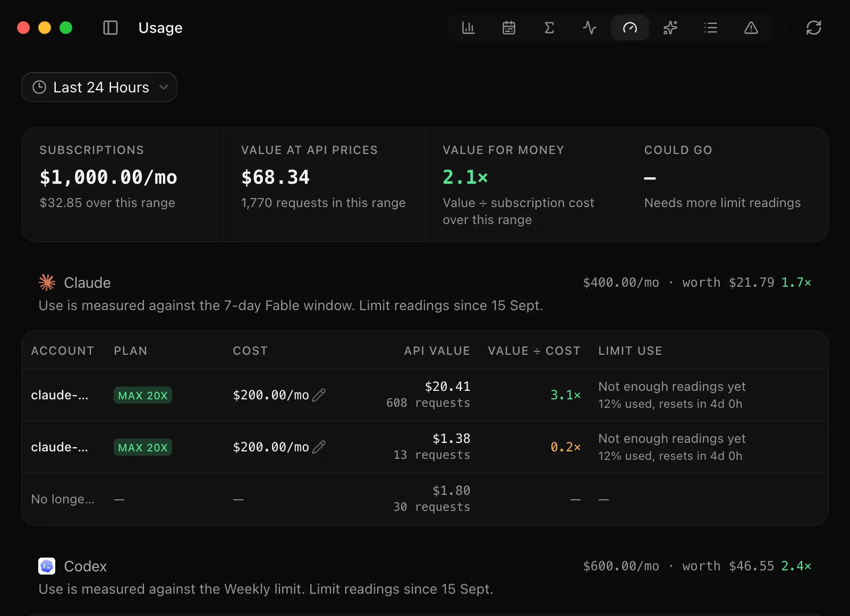Click '$32.85 over this range' text
This screenshot has height=616, width=850.
click(107, 203)
